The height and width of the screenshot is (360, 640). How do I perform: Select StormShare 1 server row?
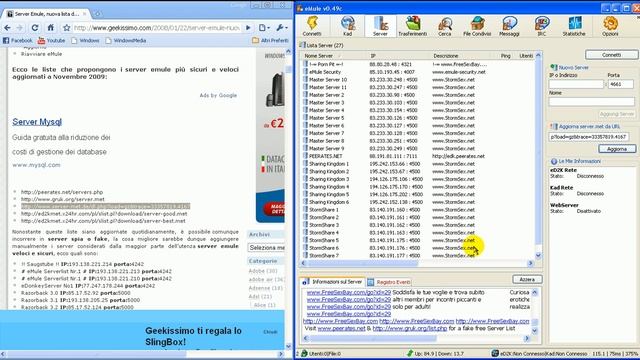418,209
